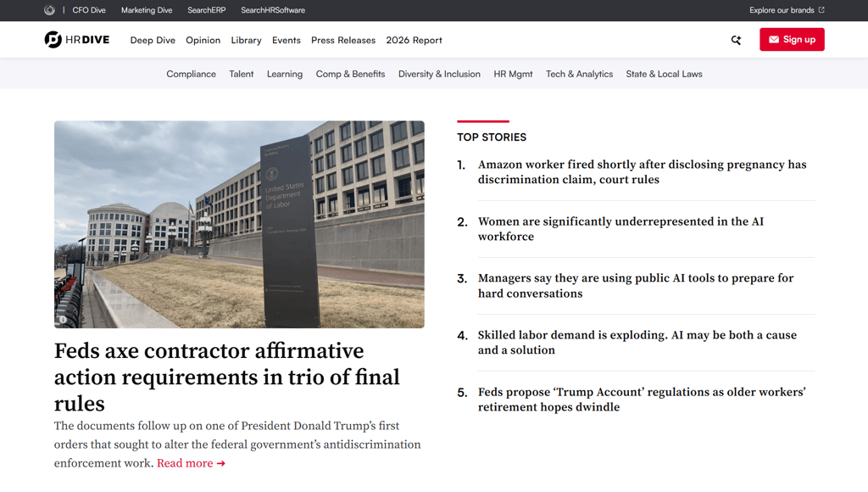
Task: Click the Industry Dive globe icon
Action: (x=49, y=10)
